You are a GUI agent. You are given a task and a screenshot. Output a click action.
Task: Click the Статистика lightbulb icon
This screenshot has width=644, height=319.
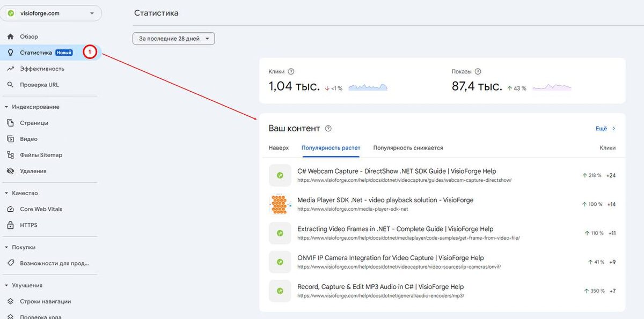point(10,53)
